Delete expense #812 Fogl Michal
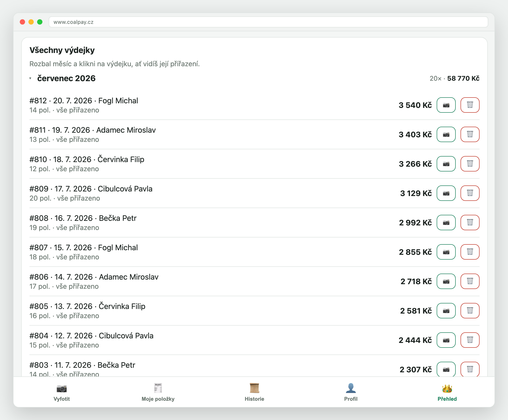The image size is (508, 420). [470, 105]
